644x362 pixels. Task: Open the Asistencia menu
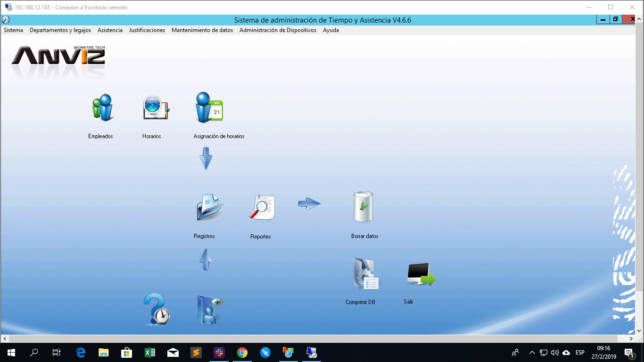(110, 30)
